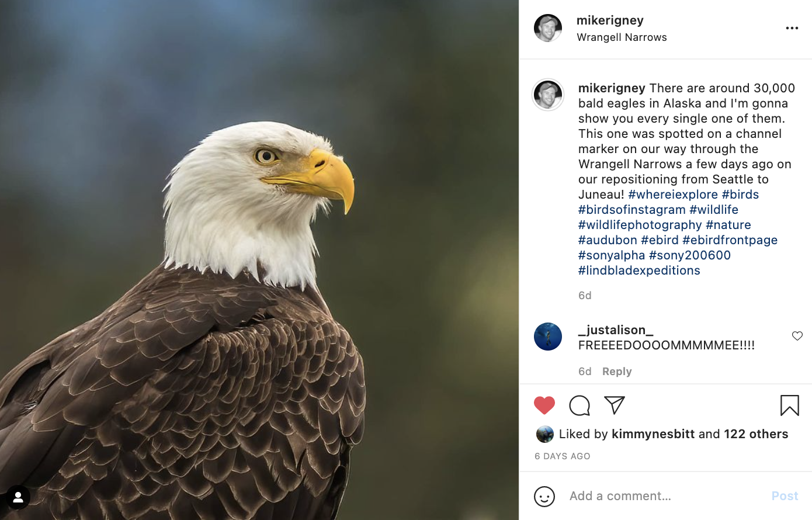Open emoji picker smiley icon

coord(544,497)
